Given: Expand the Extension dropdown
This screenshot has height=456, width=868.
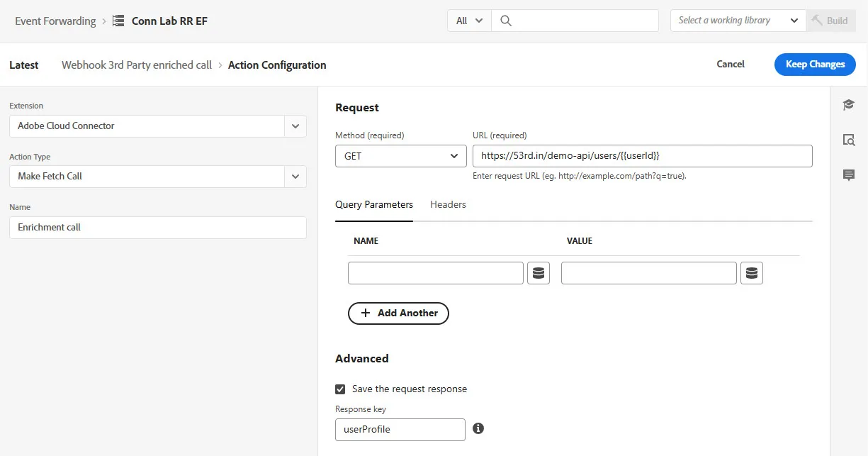Looking at the screenshot, I should 295,126.
